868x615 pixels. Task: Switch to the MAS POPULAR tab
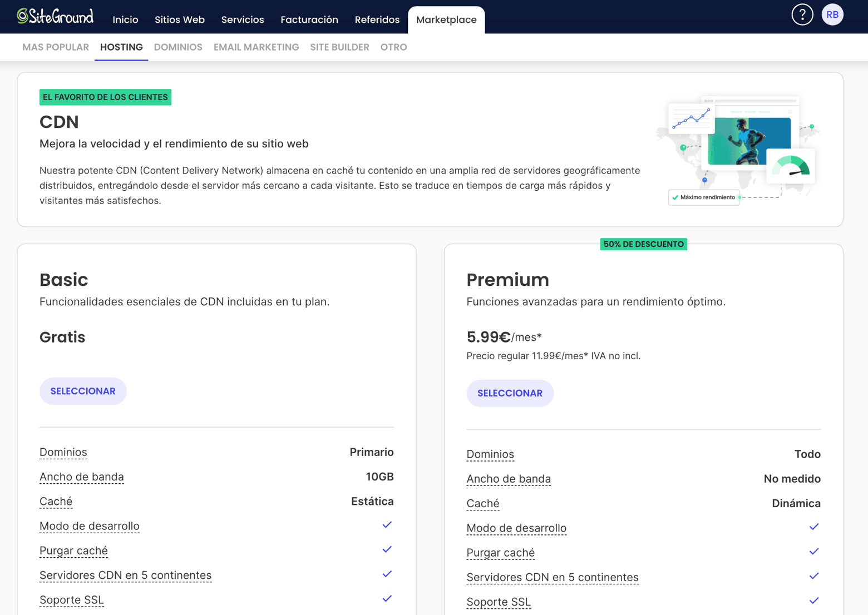coord(56,47)
